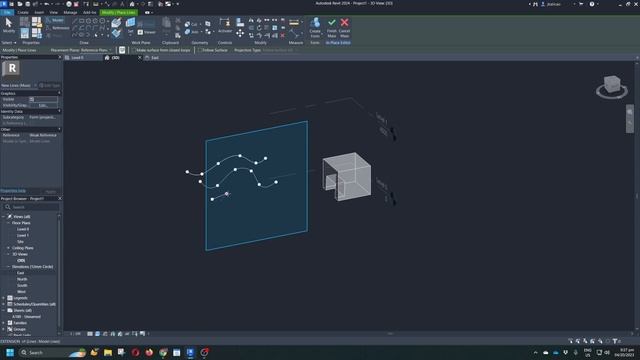This screenshot has height=360, width=640.
Task: Collapse the Graphics section in Properties
Action: 60,93
